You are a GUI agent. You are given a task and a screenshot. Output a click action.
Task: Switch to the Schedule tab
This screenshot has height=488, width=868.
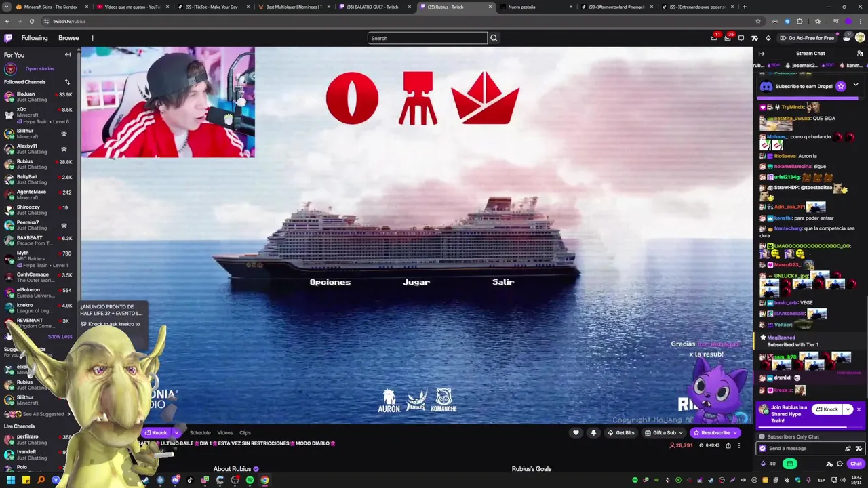pos(200,433)
